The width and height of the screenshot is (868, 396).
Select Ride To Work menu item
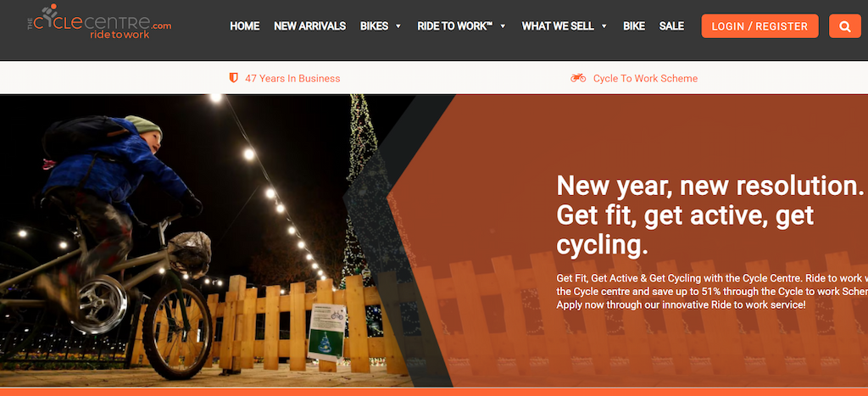click(x=455, y=26)
